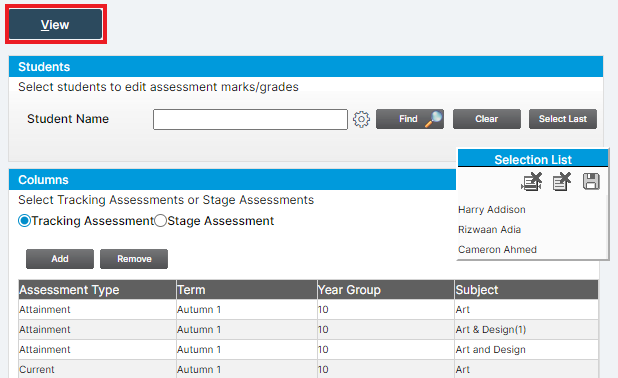Sort by Year Group column header
618x378 pixels.
tap(385, 290)
